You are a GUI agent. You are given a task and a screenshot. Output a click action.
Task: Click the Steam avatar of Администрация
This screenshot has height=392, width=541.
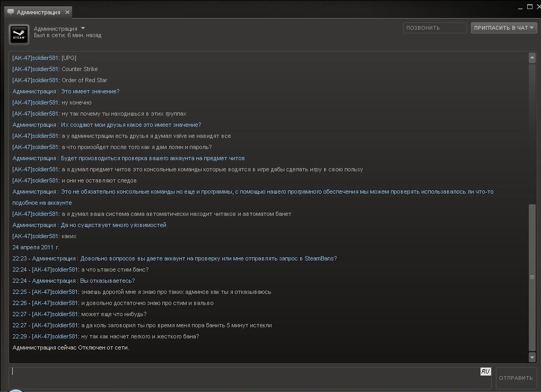[x=19, y=34]
